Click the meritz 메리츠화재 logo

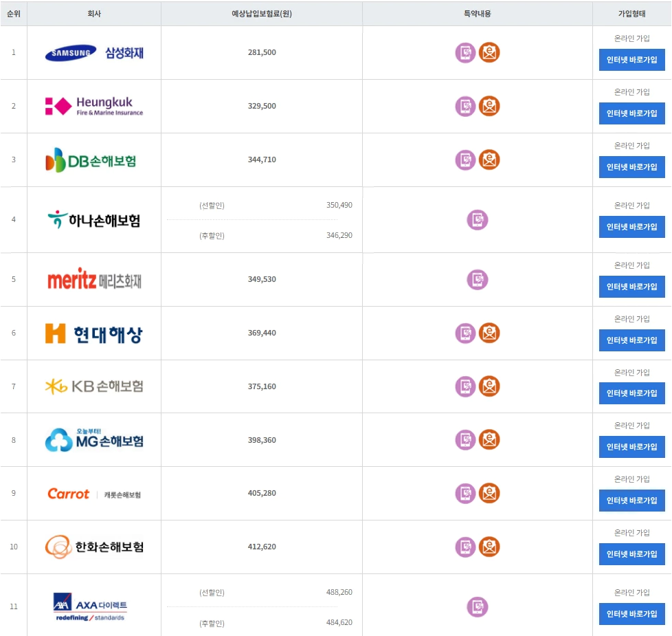click(94, 279)
